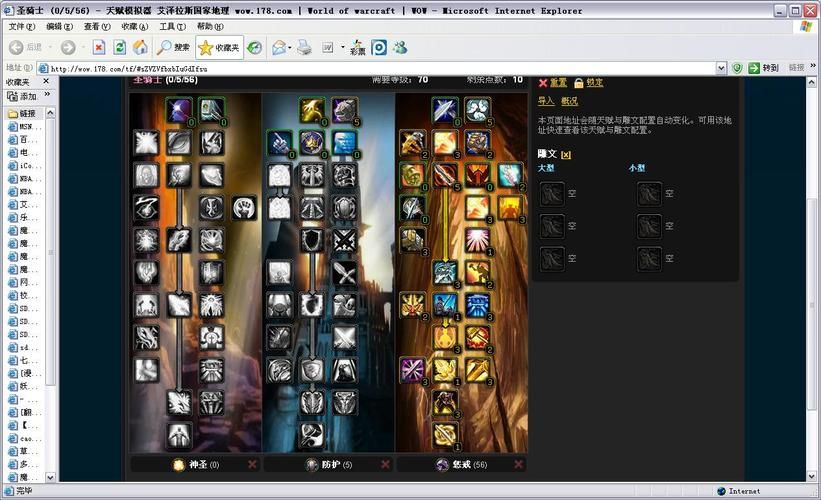The image size is (821, 500).
Task: Click the first empty minor glyph slot
Action: (649, 194)
